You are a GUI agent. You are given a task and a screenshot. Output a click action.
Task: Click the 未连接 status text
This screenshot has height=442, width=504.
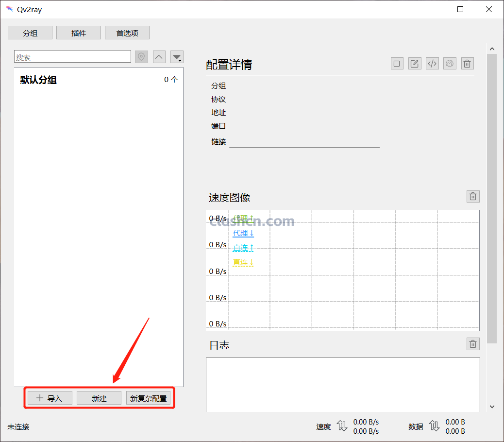(x=18, y=426)
